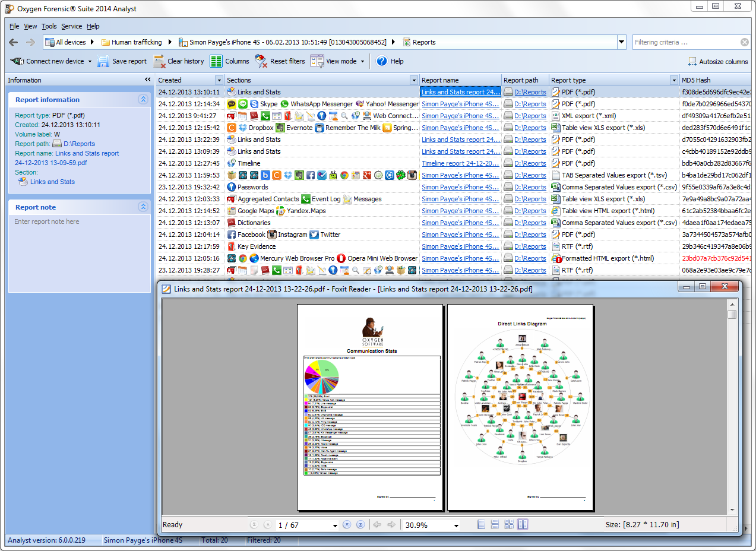
Task: Open the Tools menu
Action: coord(49,26)
